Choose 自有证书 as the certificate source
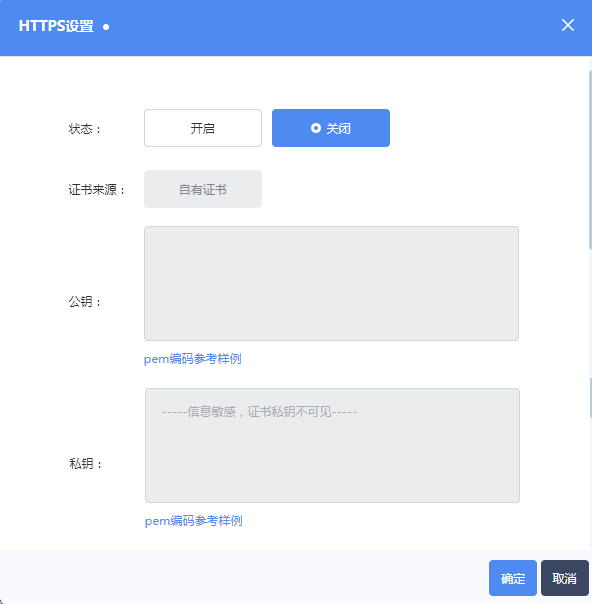 [203, 189]
